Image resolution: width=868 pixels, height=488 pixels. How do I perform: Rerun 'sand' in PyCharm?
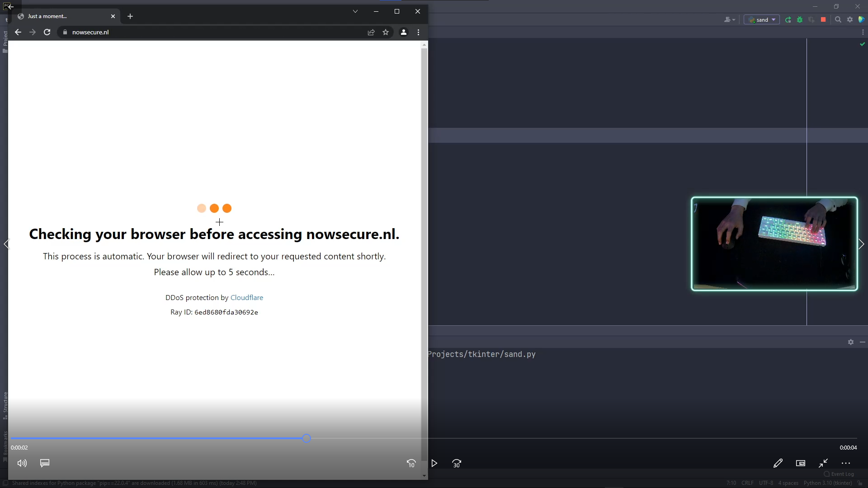tap(788, 20)
